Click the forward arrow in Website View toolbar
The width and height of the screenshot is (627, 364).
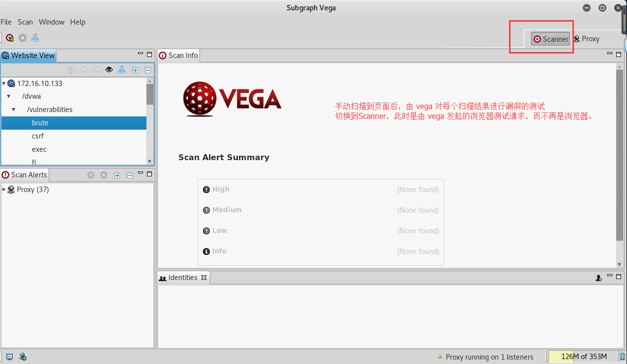(96, 70)
